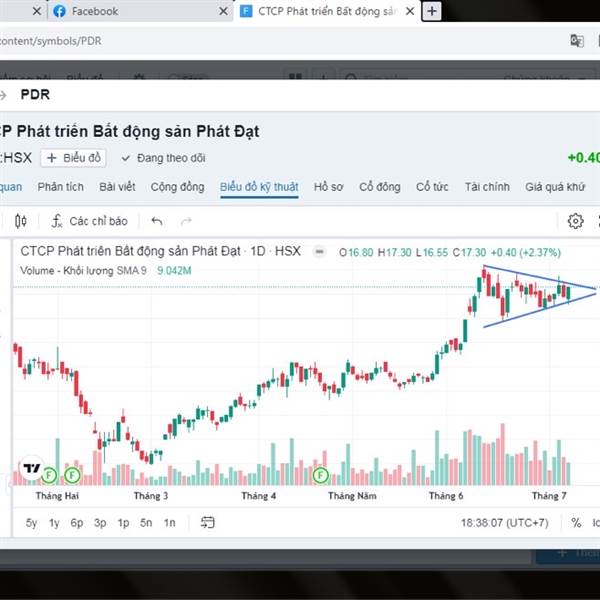Open the Phân tích tab
The height and width of the screenshot is (600, 600).
(60, 187)
